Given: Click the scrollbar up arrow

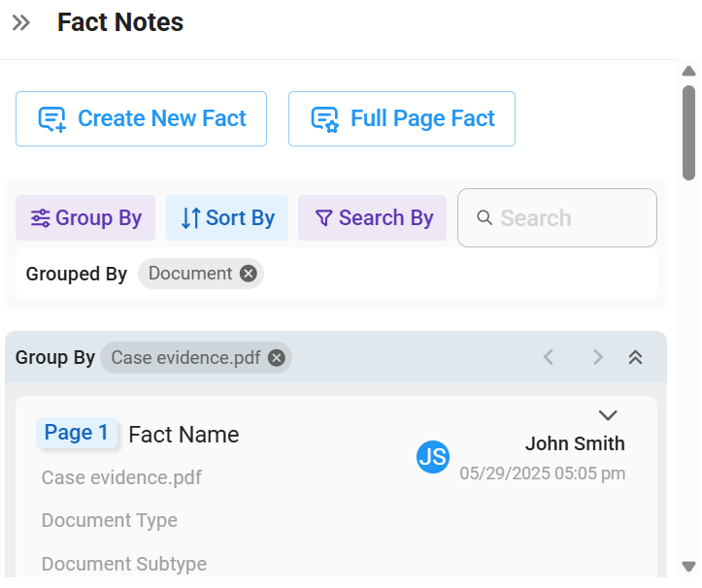Looking at the screenshot, I should 688,71.
